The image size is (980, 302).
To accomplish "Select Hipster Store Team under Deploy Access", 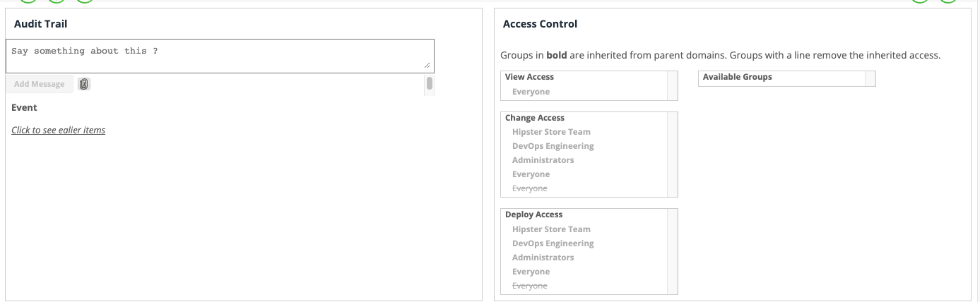I will [x=551, y=229].
